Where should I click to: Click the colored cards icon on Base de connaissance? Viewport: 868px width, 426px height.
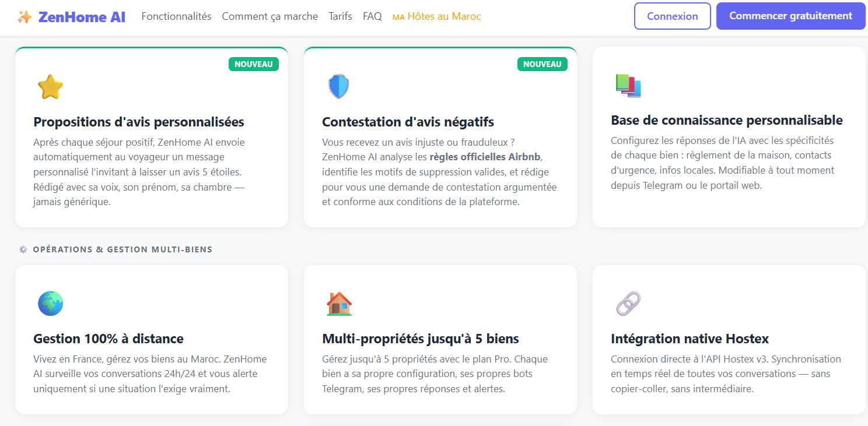coord(628,86)
